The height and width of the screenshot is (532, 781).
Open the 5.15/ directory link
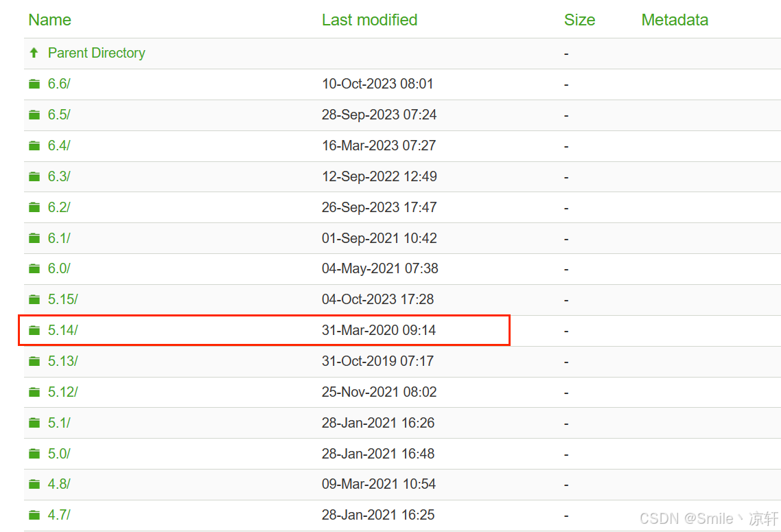(62, 299)
